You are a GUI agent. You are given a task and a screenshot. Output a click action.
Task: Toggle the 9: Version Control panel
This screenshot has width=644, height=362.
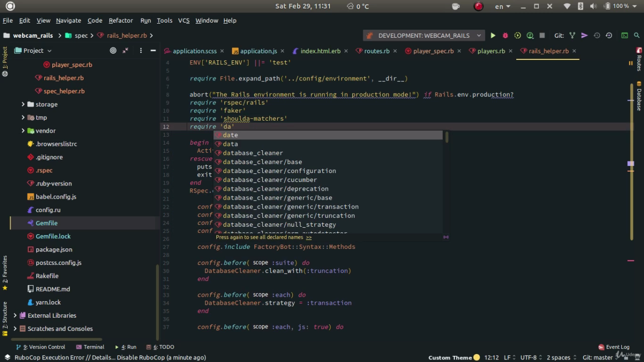tap(41, 347)
